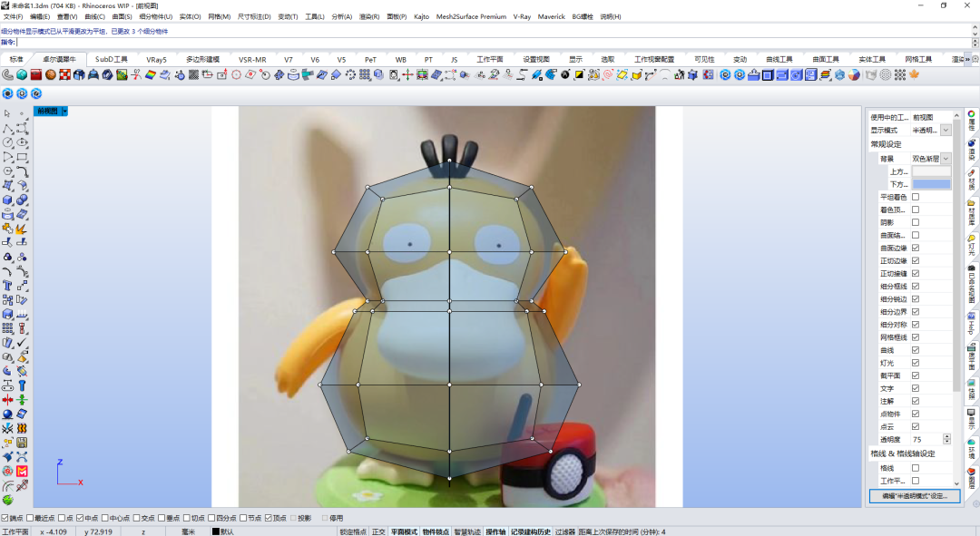Click the round wire mesh sphere icon
The width and height of the screenshot is (980, 536).
[886, 75]
